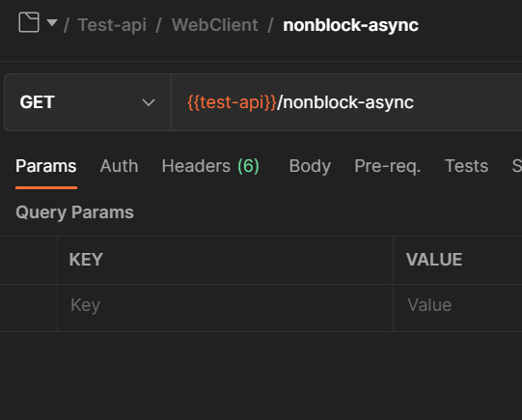Open the Body tab

tap(310, 166)
